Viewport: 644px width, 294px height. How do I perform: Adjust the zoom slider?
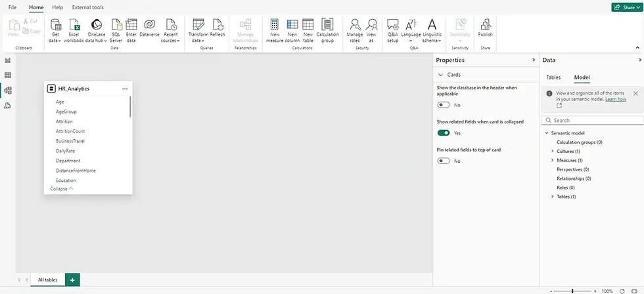pyautogui.click(x=573, y=291)
